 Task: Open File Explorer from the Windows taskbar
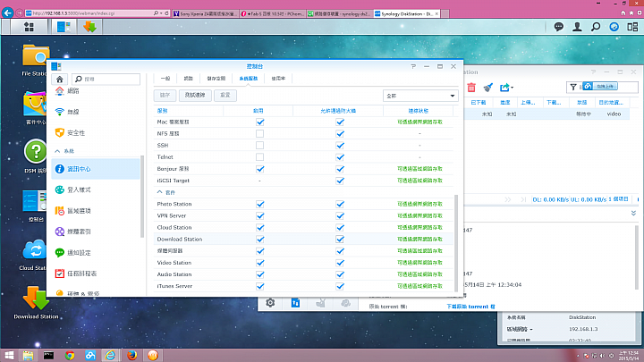point(28,355)
